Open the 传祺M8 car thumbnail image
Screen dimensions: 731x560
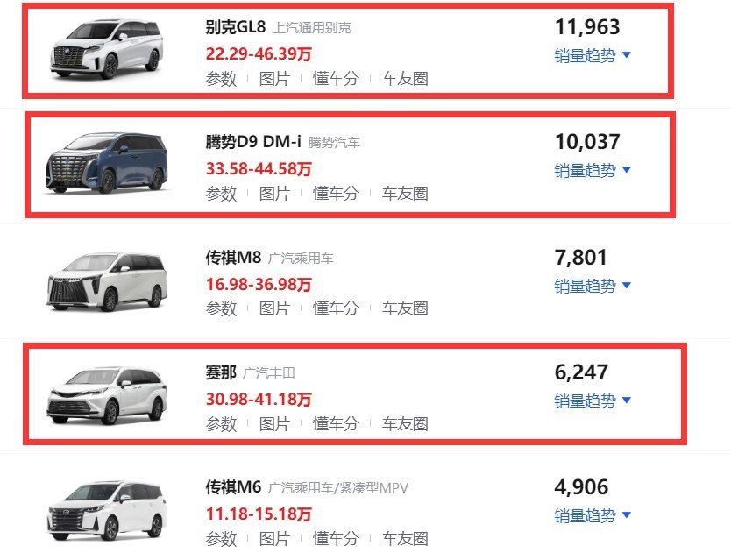tap(107, 281)
